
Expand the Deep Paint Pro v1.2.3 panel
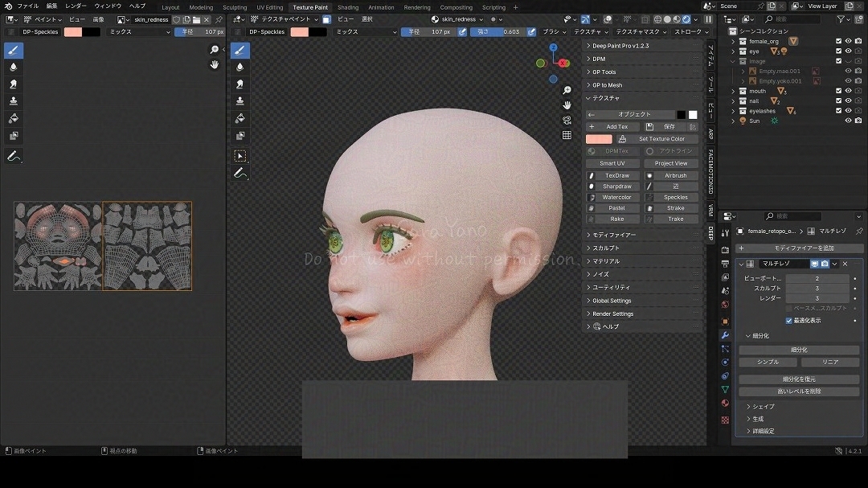point(643,46)
